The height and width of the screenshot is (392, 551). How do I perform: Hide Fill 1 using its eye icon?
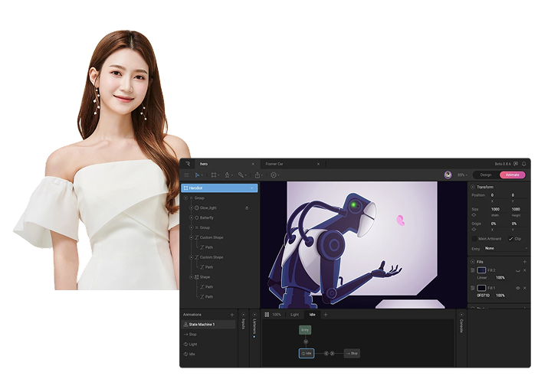tap(517, 288)
